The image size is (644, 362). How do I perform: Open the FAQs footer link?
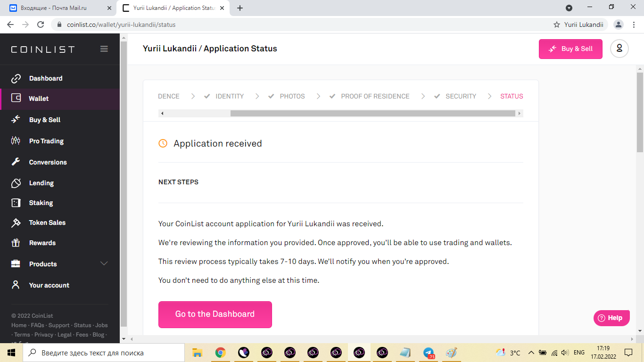37,325
